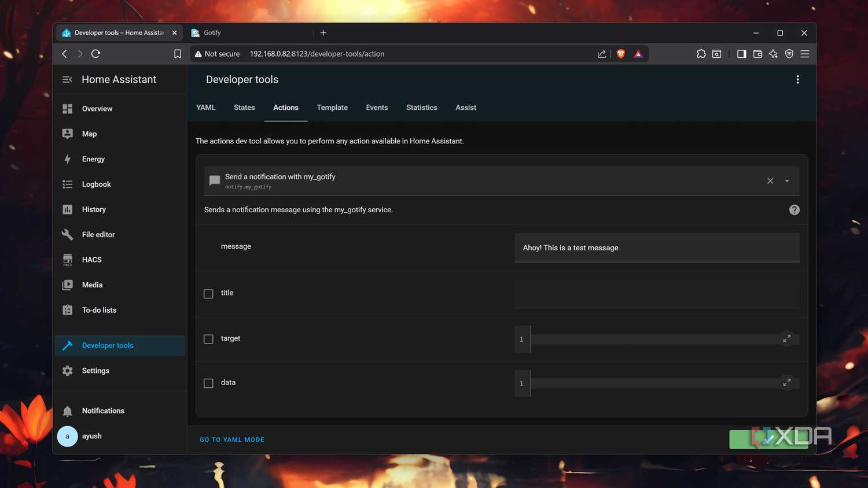Open the Energy dashboard
The image size is (868, 488).
coord(120,159)
